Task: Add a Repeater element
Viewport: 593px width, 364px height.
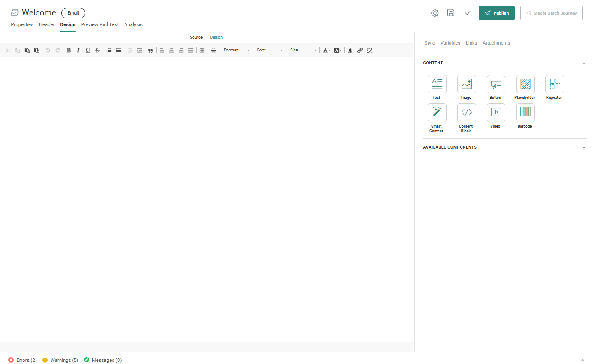Action: (x=554, y=84)
